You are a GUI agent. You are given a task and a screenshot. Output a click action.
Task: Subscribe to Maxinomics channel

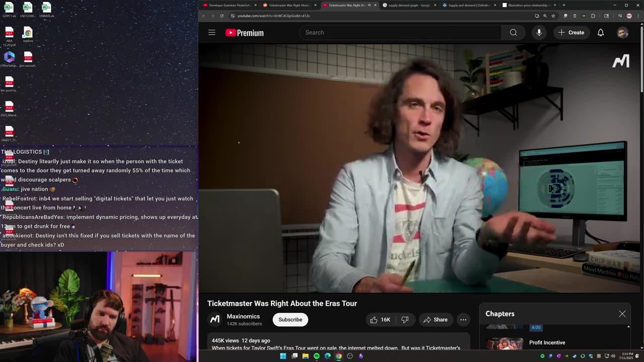click(290, 320)
